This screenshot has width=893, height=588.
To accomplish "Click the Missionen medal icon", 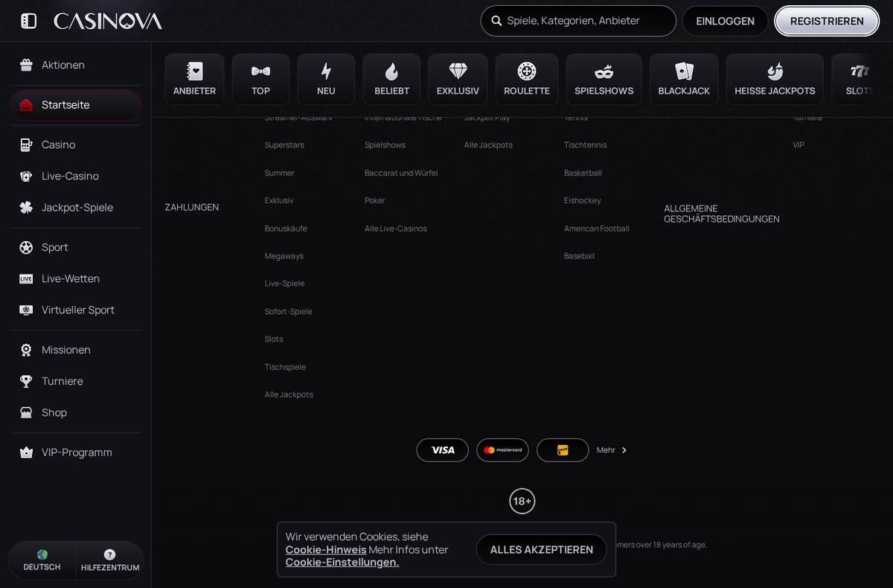I will tap(26, 350).
